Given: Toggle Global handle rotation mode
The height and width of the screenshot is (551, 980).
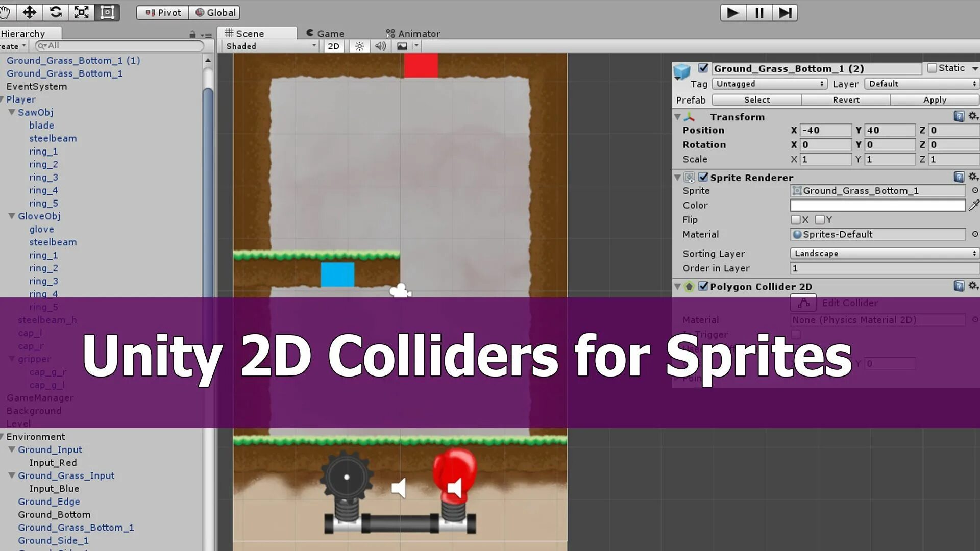Looking at the screenshot, I should tap(215, 13).
